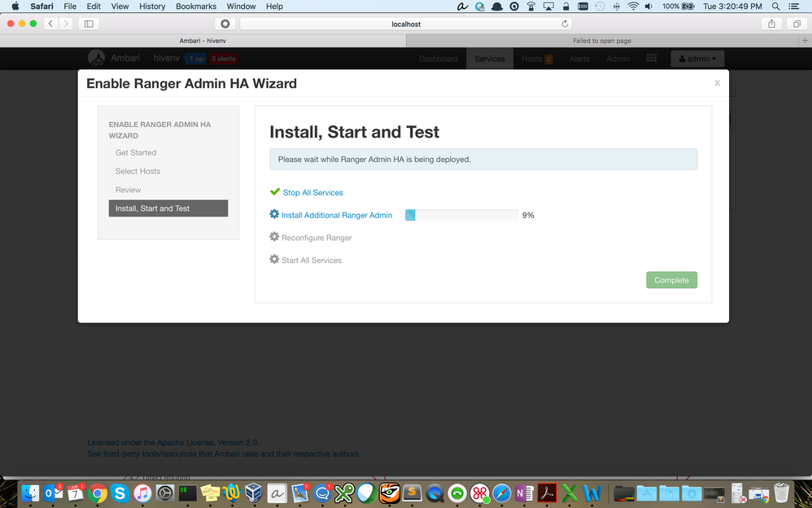
Task: Click the install progress bar at 9%
Action: 461,215
